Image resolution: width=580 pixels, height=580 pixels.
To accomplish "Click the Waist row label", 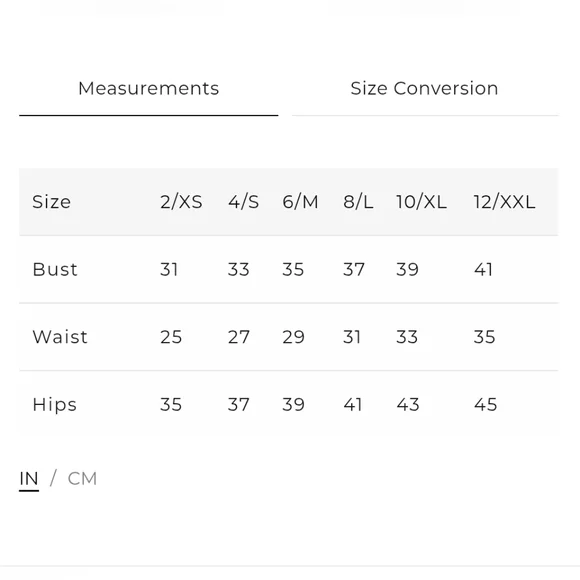I will 60,337.
